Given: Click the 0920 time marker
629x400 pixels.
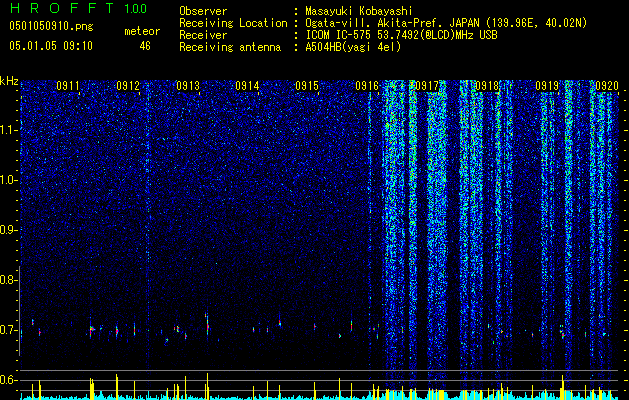Looking at the screenshot, I should tap(607, 85).
